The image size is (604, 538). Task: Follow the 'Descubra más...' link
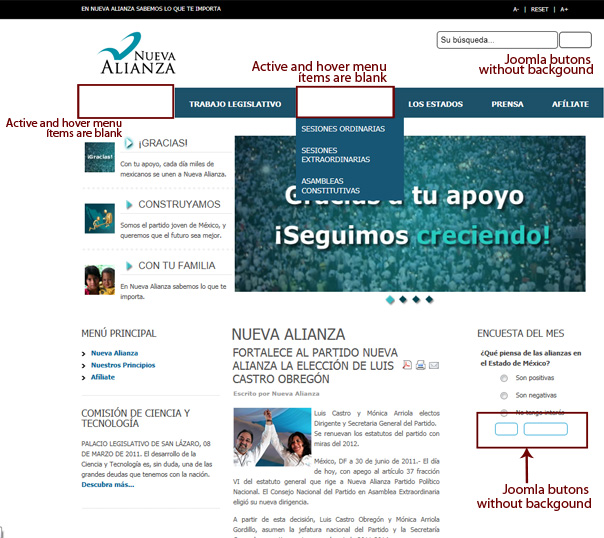(x=108, y=485)
